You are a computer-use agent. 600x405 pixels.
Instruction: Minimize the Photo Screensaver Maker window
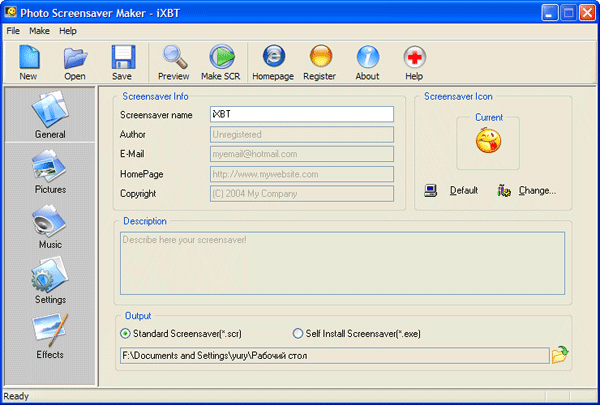549,13
